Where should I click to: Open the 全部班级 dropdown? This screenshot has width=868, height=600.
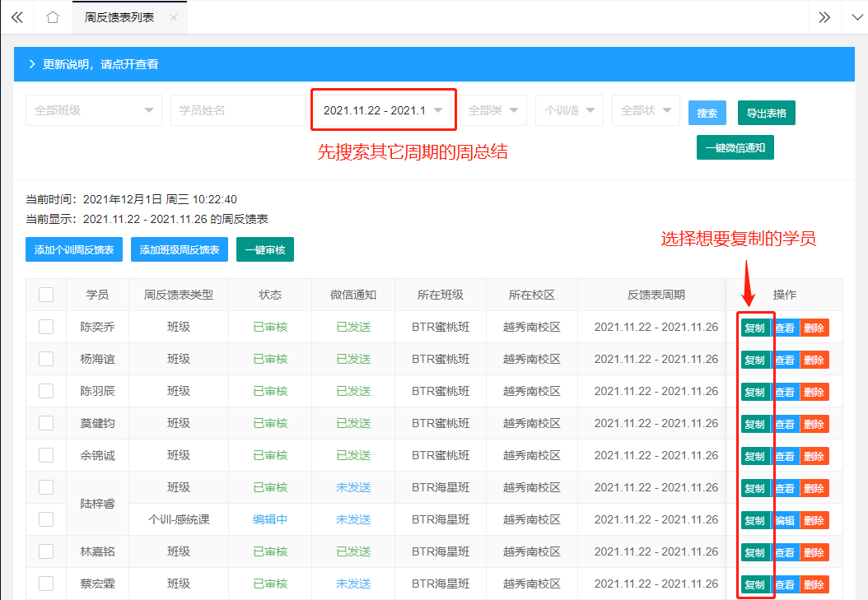93,110
